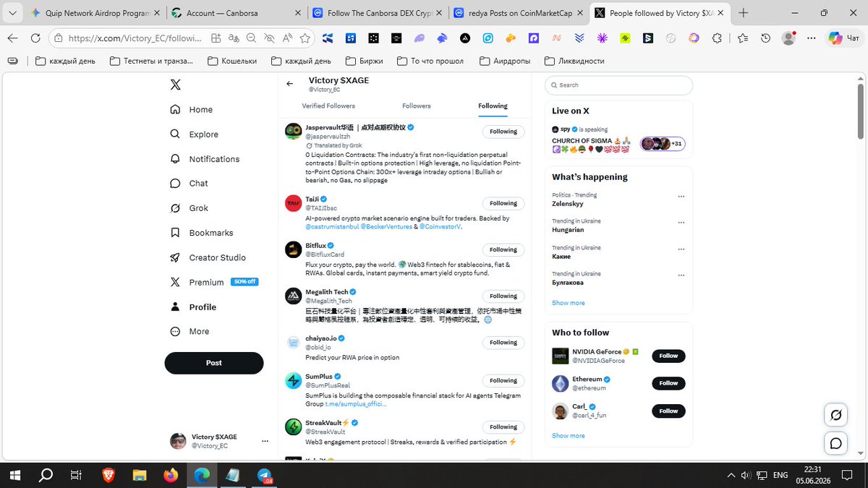The width and height of the screenshot is (868, 488).
Task: Follow Carl_ account
Action: [x=668, y=411]
